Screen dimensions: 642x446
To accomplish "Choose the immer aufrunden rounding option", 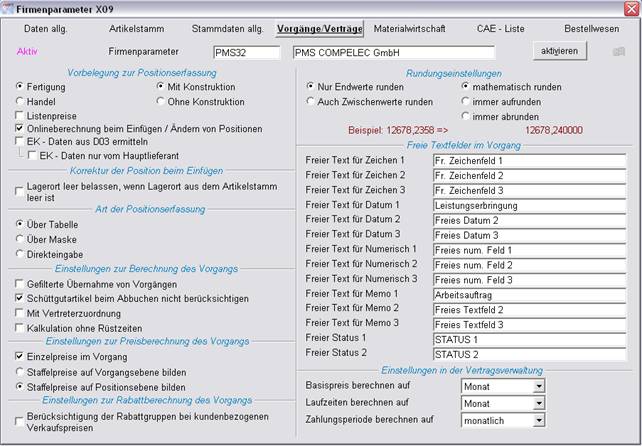I will point(466,101).
